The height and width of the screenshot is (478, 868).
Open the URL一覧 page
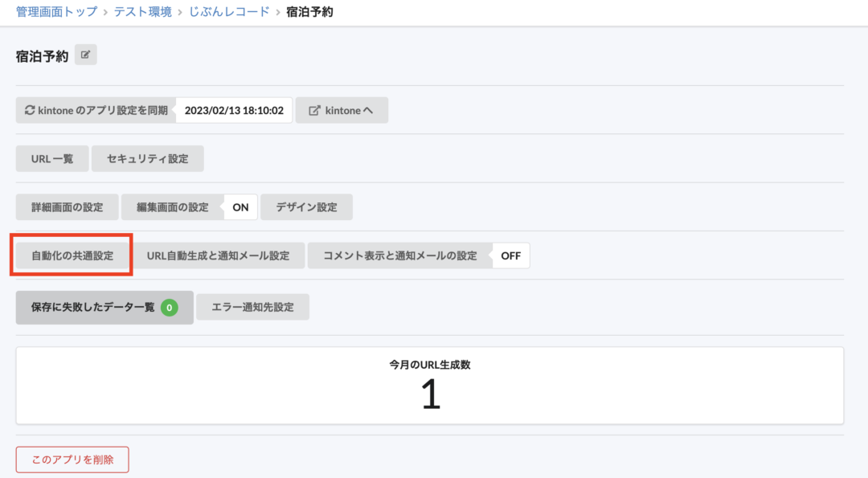pos(51,158)
